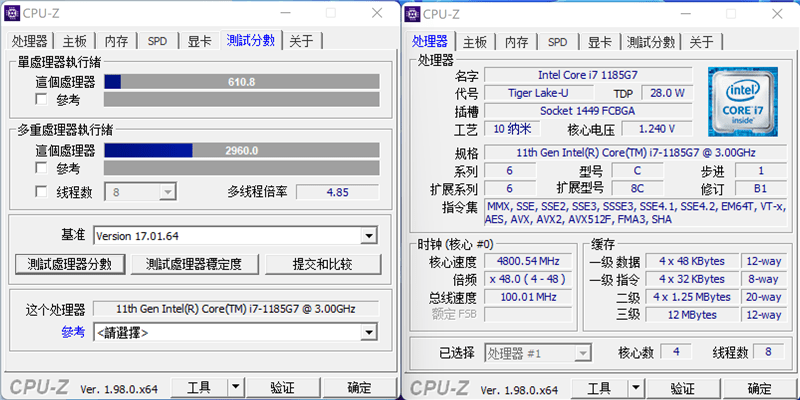Image resolution: width=800 pixels, height=400 pixels.
Task: Click 測試處理器分數 button
Action: pos(69,264)
